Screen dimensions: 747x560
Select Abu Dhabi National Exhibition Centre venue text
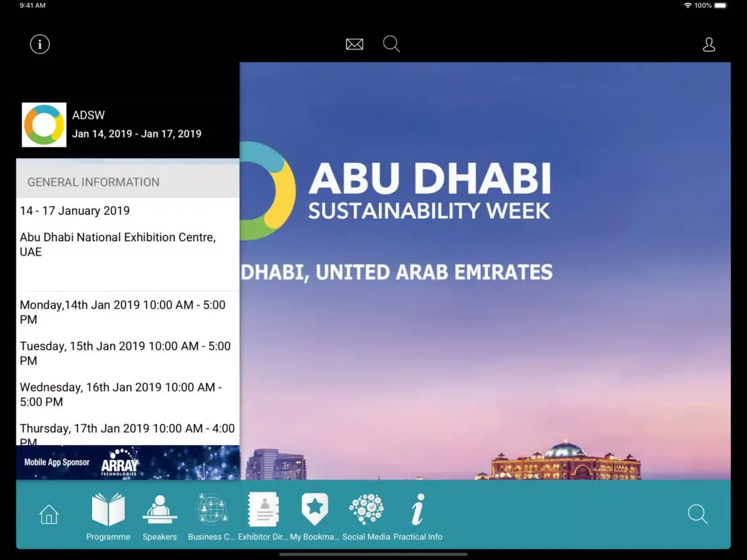coord(118,245)
